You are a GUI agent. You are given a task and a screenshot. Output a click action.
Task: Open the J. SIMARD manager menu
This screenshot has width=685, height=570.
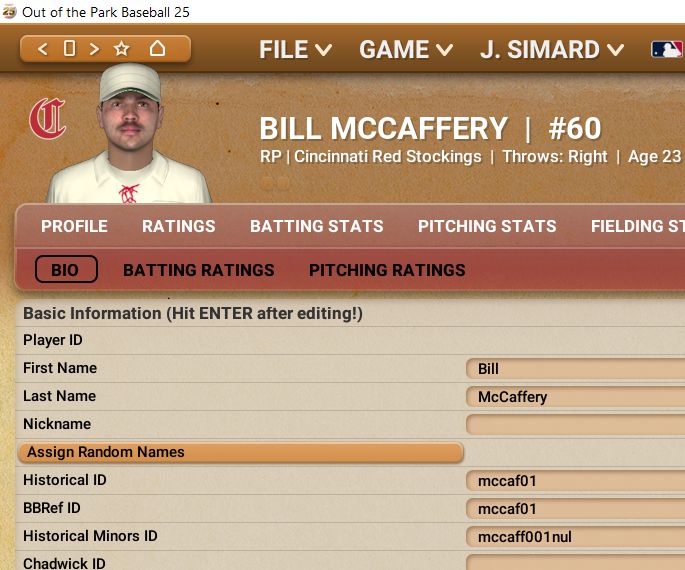552,50
